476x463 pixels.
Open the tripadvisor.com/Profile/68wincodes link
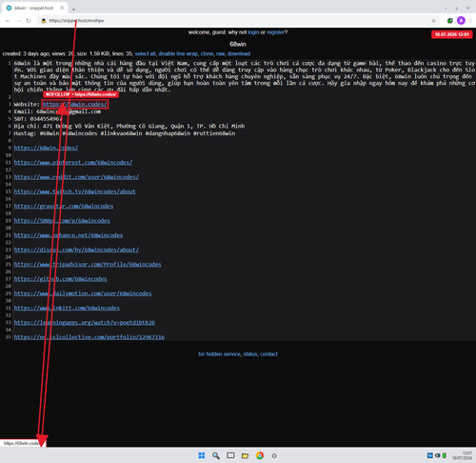coord(88,265)
